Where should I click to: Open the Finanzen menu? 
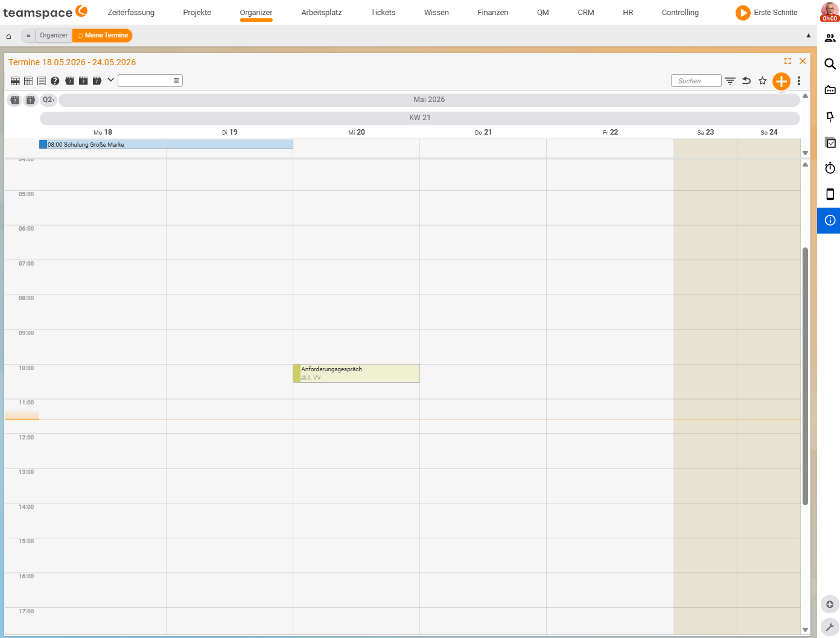pos(493,12)
